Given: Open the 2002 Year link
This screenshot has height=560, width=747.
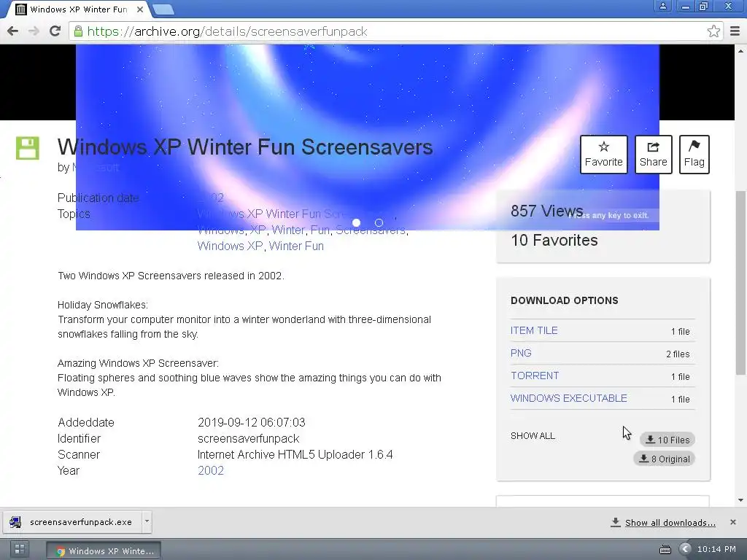Looking at the screenshot, I should (x=211, y=470).
